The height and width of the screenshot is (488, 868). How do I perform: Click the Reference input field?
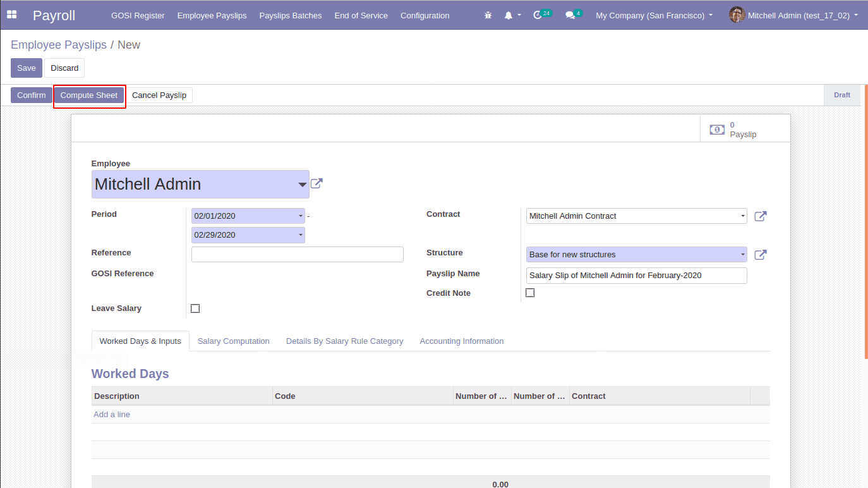click(x=298, y=254)
